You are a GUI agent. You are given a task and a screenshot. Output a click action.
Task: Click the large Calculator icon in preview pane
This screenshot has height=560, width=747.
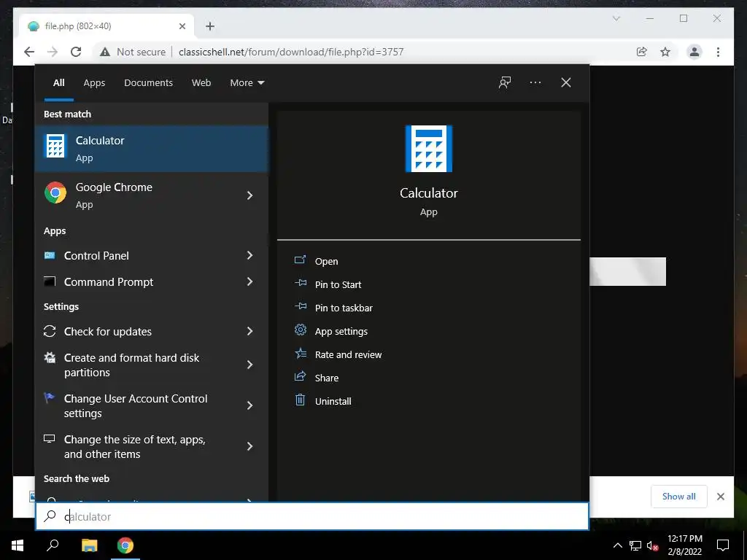(x=429, y=149)
